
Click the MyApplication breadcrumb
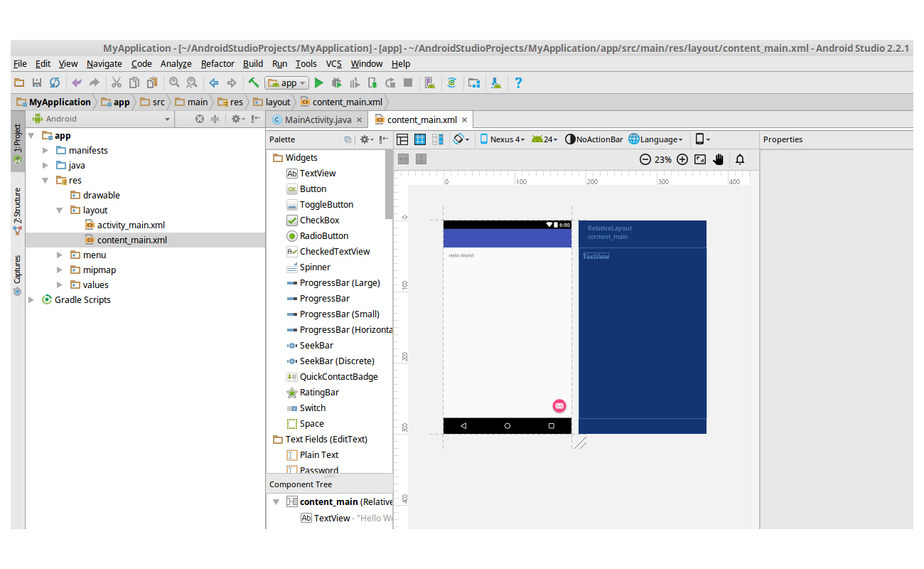pos(54,102)
